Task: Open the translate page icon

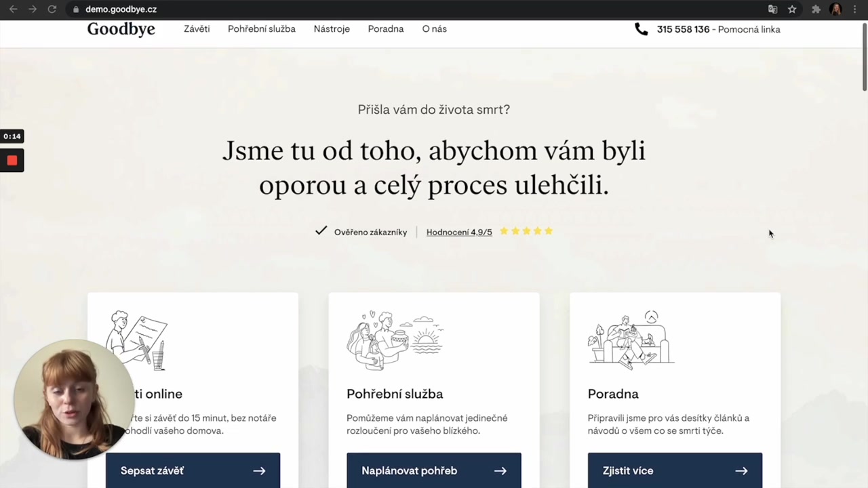Action: [x=772, y=9]
